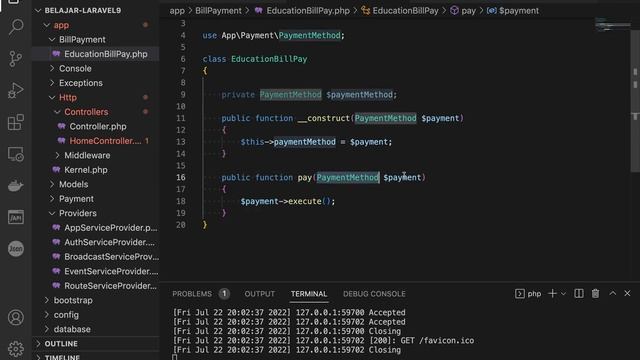Open Kernel.php file

[x=86, y=170]
